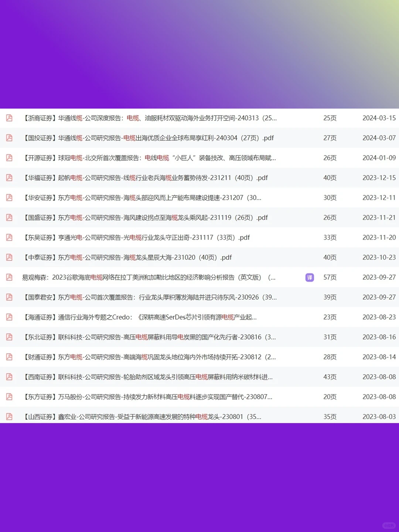Click the 43页 page count

pyautogui.click(x=330, y=378)
